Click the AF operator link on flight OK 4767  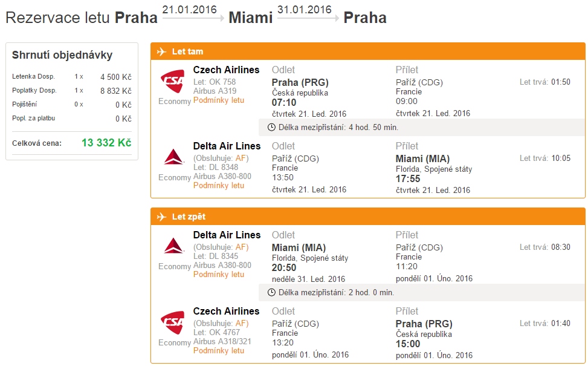(241, 323)
